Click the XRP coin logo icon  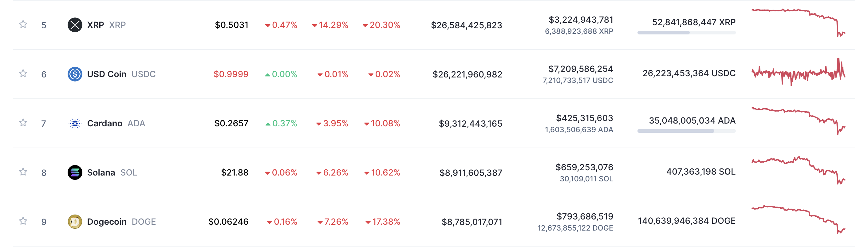[x=75, y=25]
